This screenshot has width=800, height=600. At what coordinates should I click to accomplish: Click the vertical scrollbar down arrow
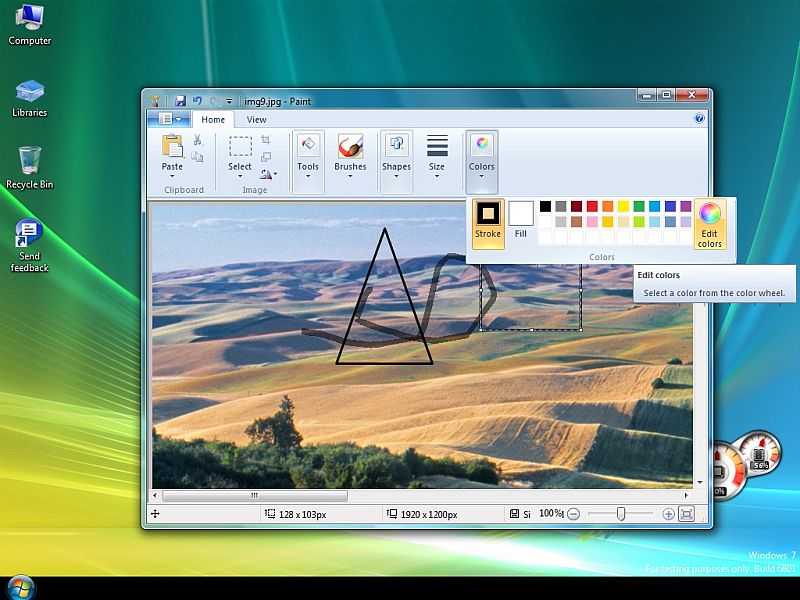(700, 482)
